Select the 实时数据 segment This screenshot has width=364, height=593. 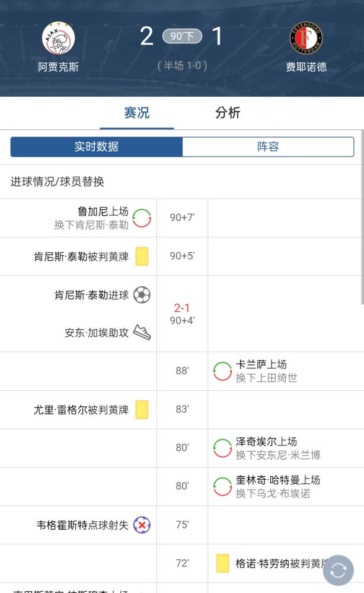click(x=97, y=146)
